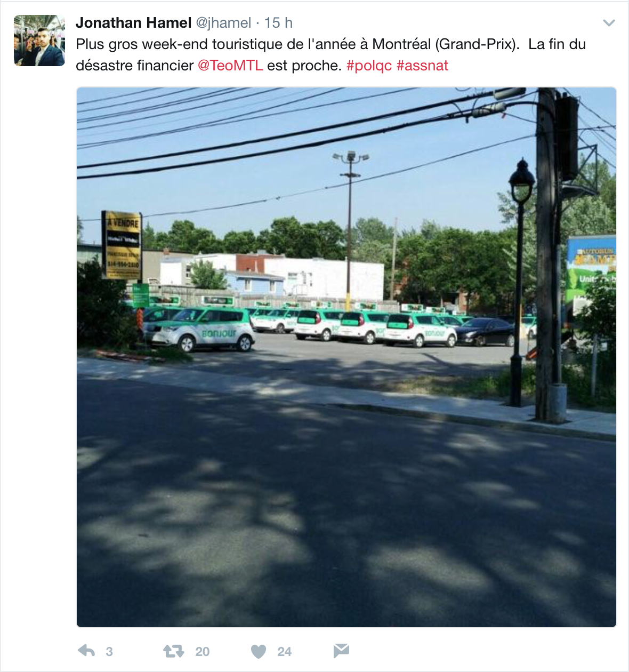Send tweet via direct message envelope icon
Viewport: 629px width, 672px height.
coord(341,650)
